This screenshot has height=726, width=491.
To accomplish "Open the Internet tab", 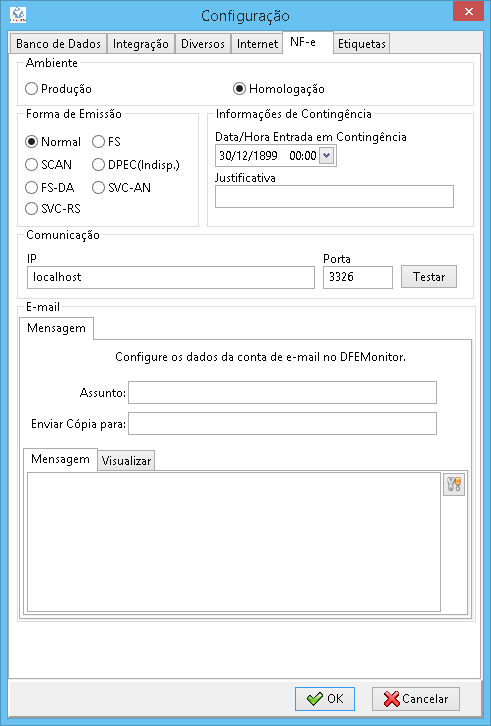I will (257, 44).
